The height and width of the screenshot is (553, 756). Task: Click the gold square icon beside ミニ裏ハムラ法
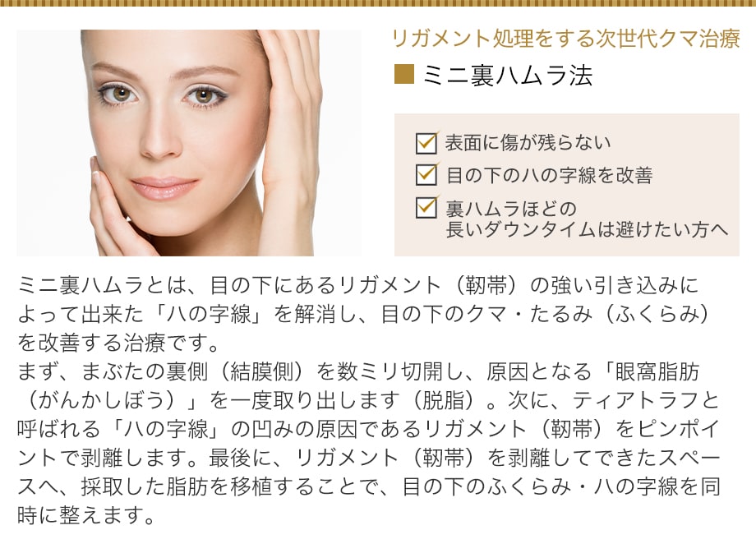click(x=404, y=75)
